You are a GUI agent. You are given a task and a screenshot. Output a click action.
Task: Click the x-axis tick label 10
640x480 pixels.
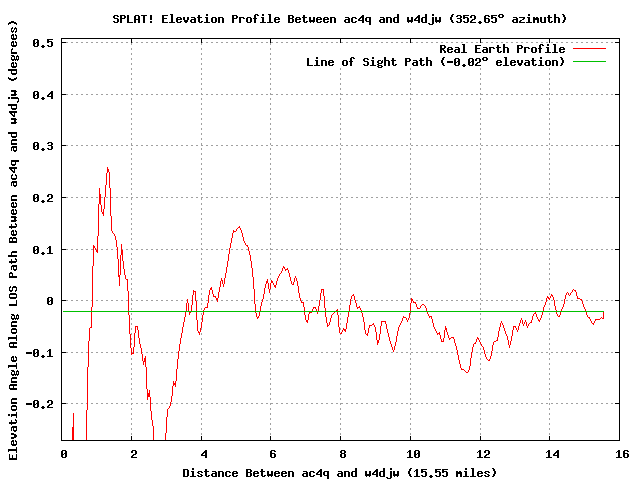[x=413, y=454]
